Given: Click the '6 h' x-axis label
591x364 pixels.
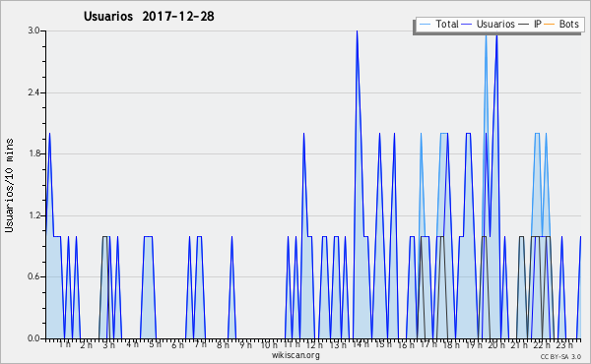Looking at the screenshot, I should tap(177, 344).
